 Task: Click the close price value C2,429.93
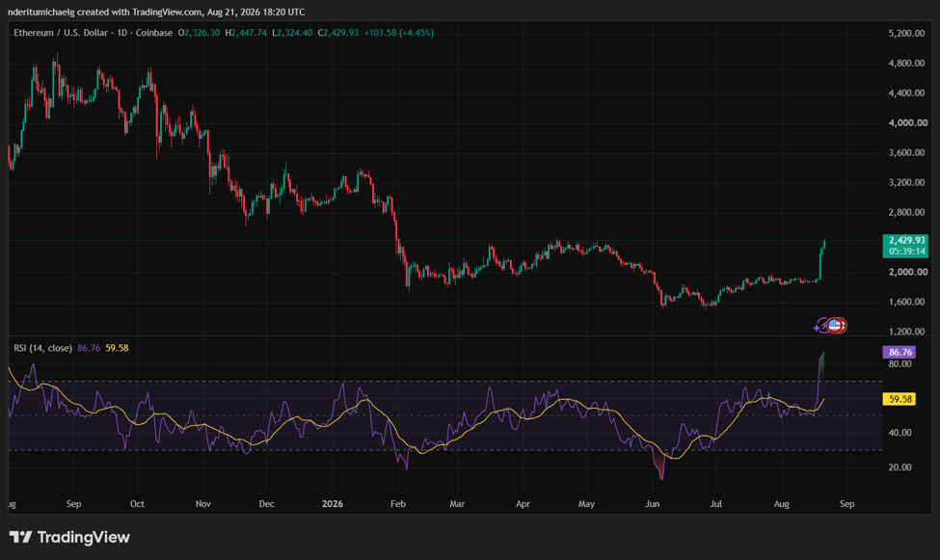pyautogui.click(x=338, y=33)
